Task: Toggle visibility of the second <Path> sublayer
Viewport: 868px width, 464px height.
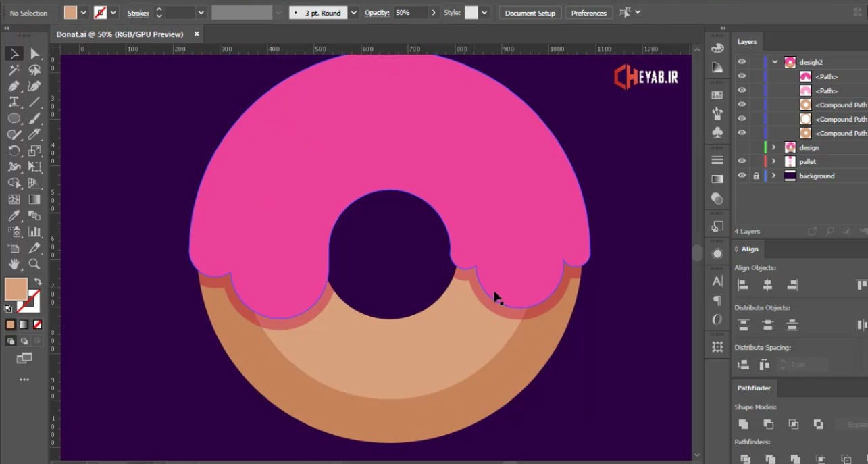Action: coord(742,91)
